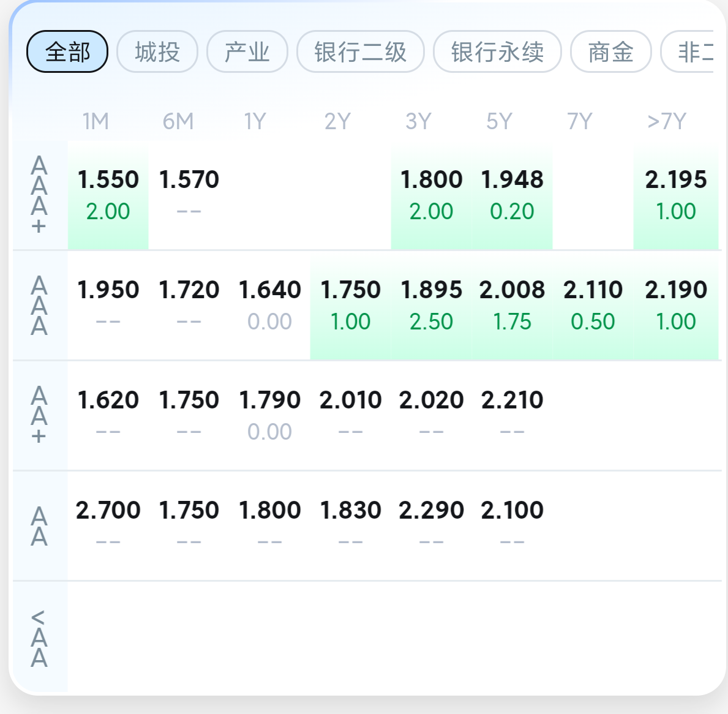Select the AAA+ >7Y cell showing 2.195
The image size is (728, 714).
pos(676,195)
